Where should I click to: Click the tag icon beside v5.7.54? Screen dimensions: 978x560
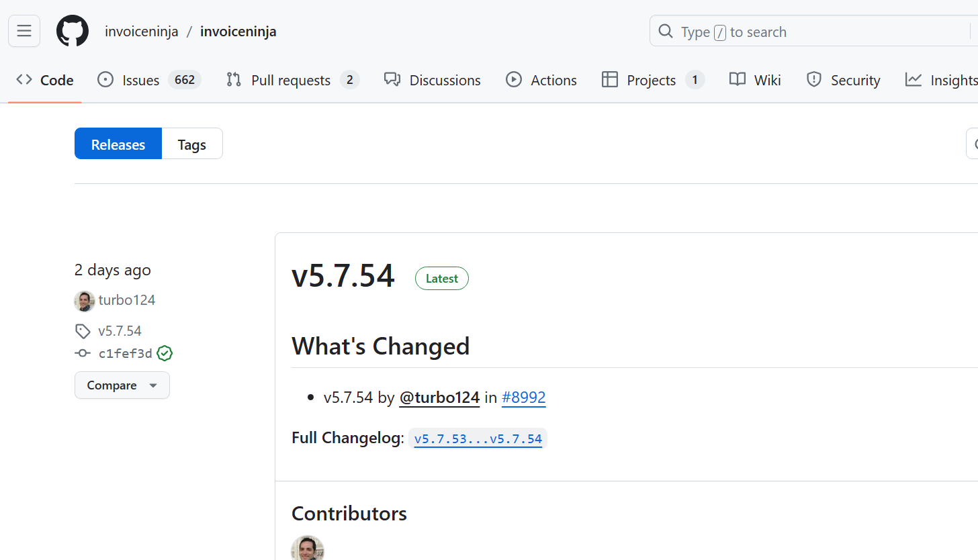83,331
